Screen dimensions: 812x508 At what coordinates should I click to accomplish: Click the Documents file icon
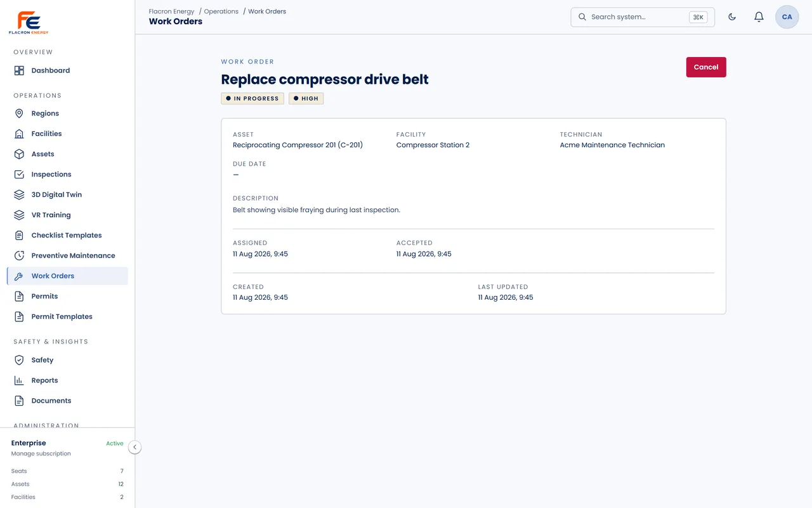(19, 401)
